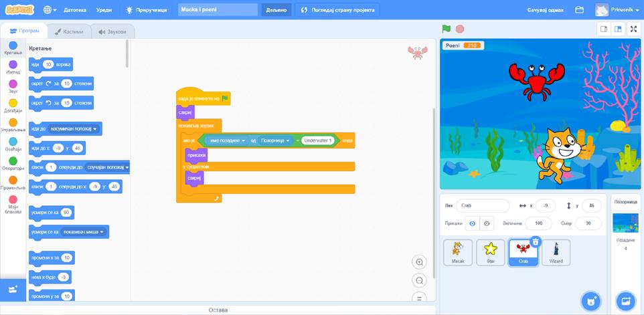This screenshot has width=644, height=315.
Task: Click the green flag hat block
Action: coord(204,98)
